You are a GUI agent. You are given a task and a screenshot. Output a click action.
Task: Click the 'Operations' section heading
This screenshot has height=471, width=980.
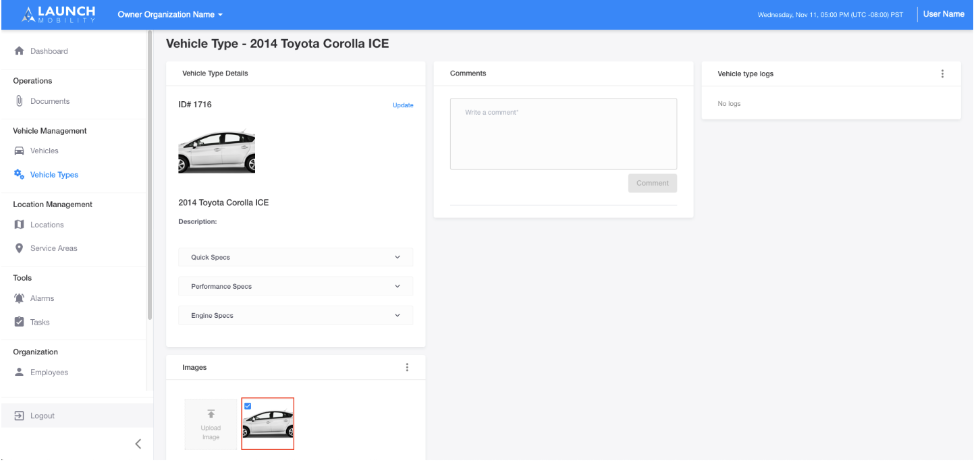point(32,81)
